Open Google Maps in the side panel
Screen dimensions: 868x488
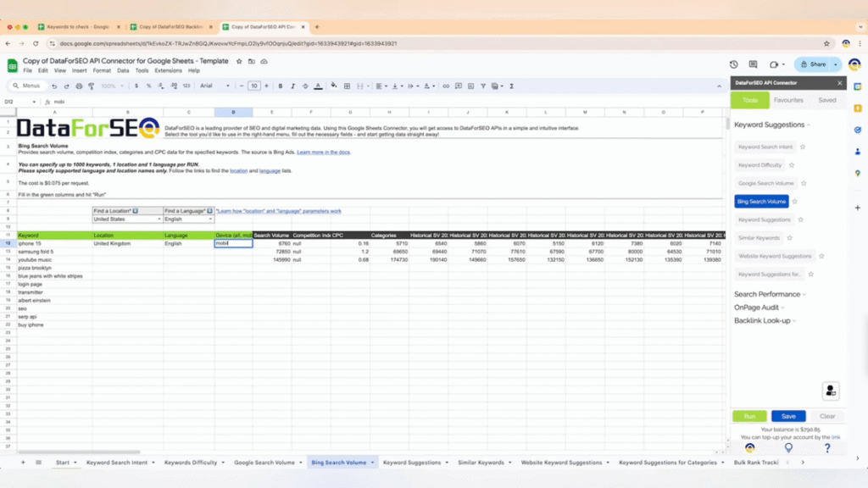click(x=858, y=173)
